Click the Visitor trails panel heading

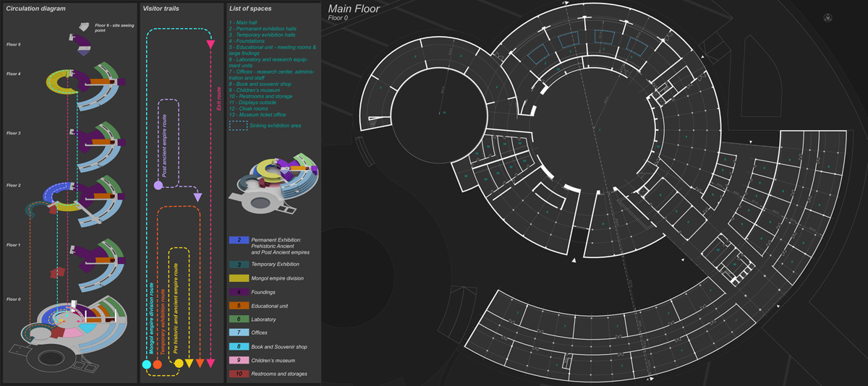coord(162,9)
